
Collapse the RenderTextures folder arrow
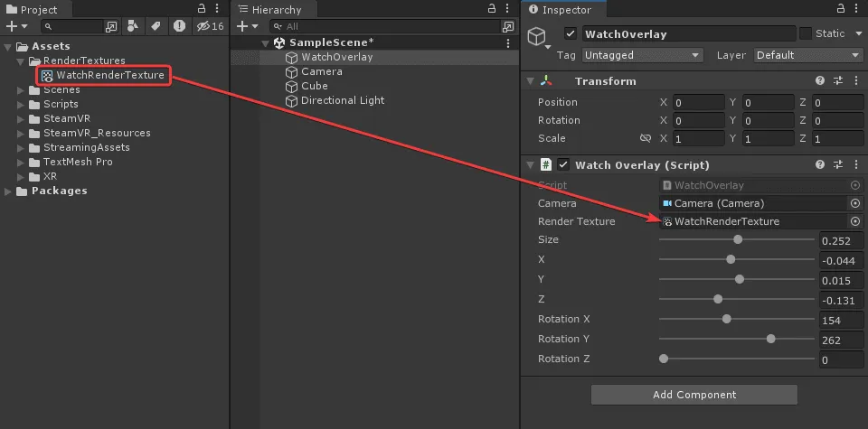click(x=23, y=61)
